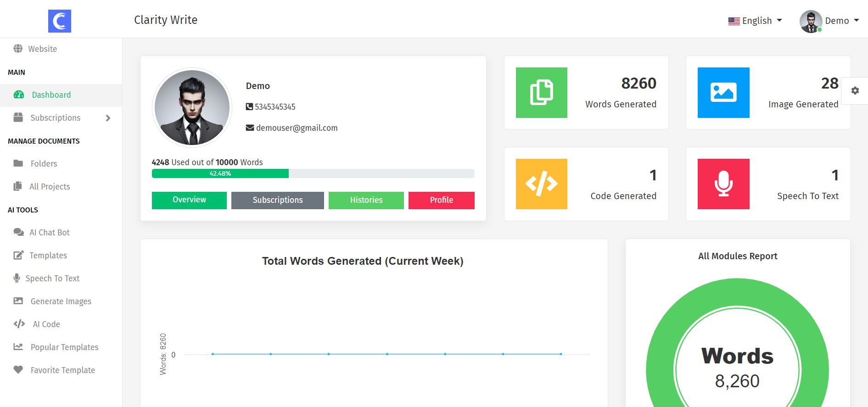This screenshot has width=868, height=407.
Task: Click the Dashboard gauge icon
Action: (19, 95)
